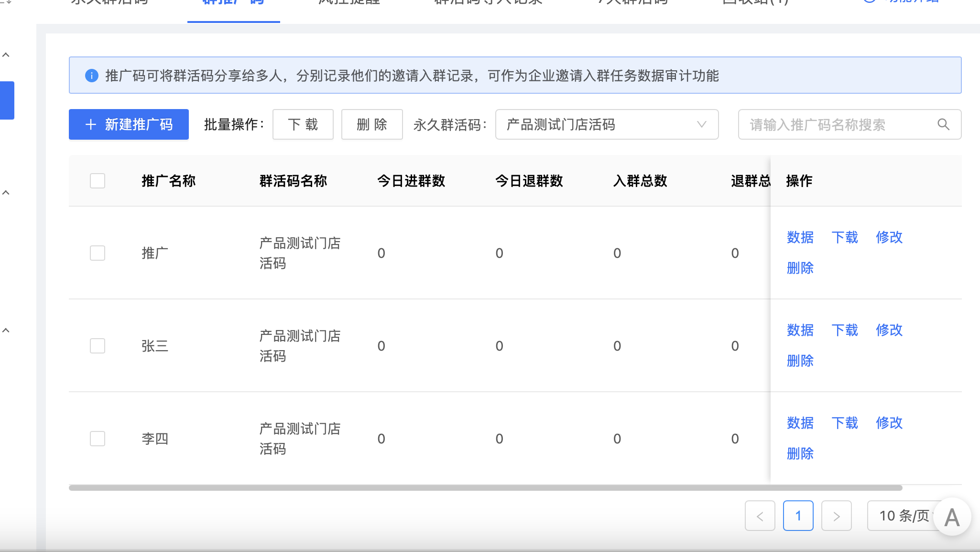
Task: Collapse the second sidebar chevron section
Action: [x=6, y=193]
